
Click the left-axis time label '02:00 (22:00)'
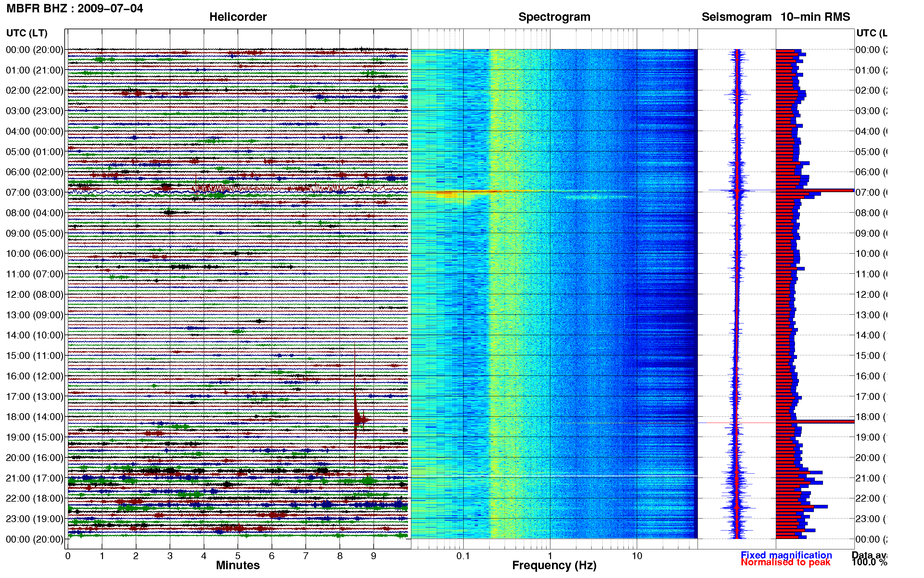click(x=34, y=90)
